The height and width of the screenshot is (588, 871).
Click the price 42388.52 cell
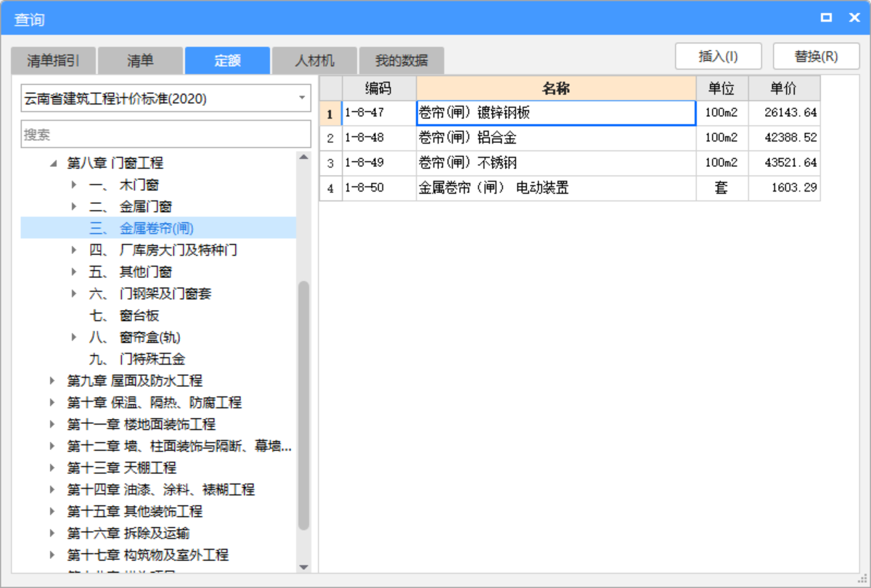[785, 138]
